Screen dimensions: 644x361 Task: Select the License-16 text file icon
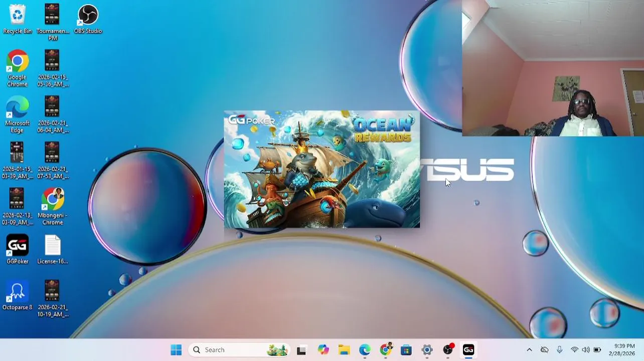click(x=52, y=249)
